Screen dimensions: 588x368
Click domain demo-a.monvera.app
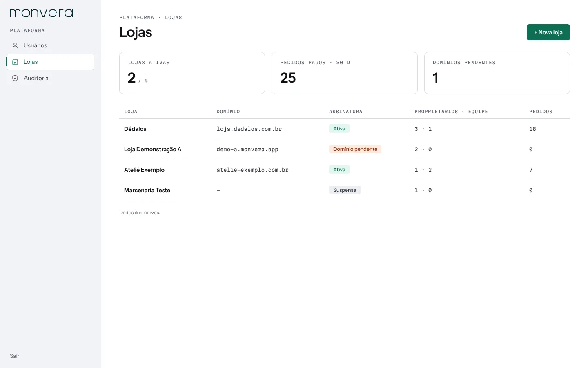(x=247, y=149)
